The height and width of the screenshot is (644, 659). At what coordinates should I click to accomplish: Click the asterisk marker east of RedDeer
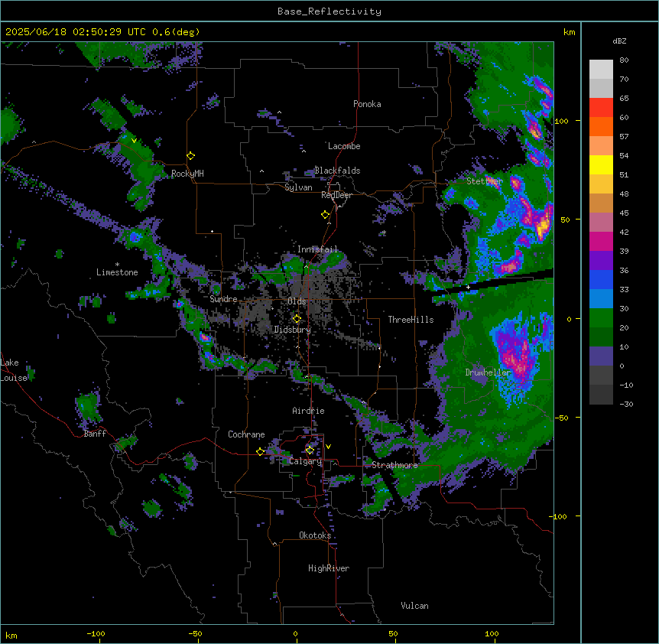point(384,233)
